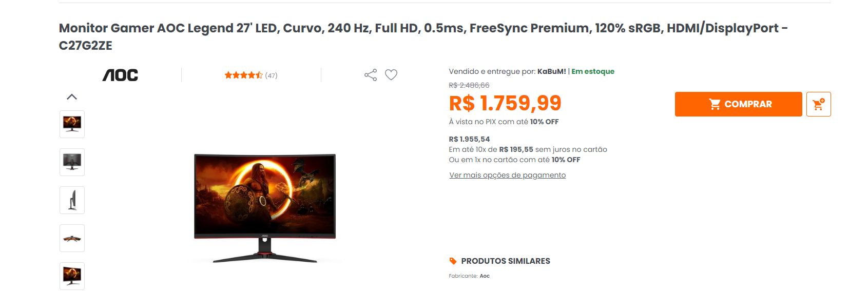The width and height of the screenshot is (868, 291).
Task: Click the cart icon inside the Comprar button
Action: [x=715, y=104]
